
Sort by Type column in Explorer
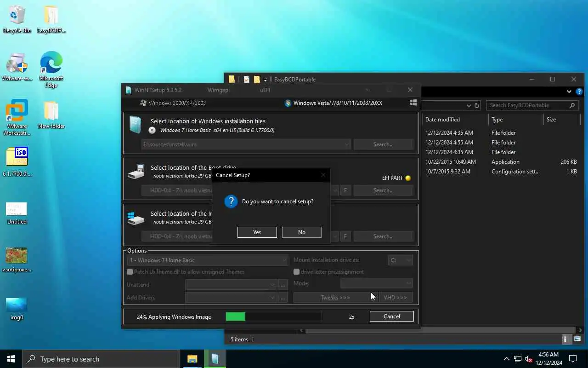[x=497, y=120]
